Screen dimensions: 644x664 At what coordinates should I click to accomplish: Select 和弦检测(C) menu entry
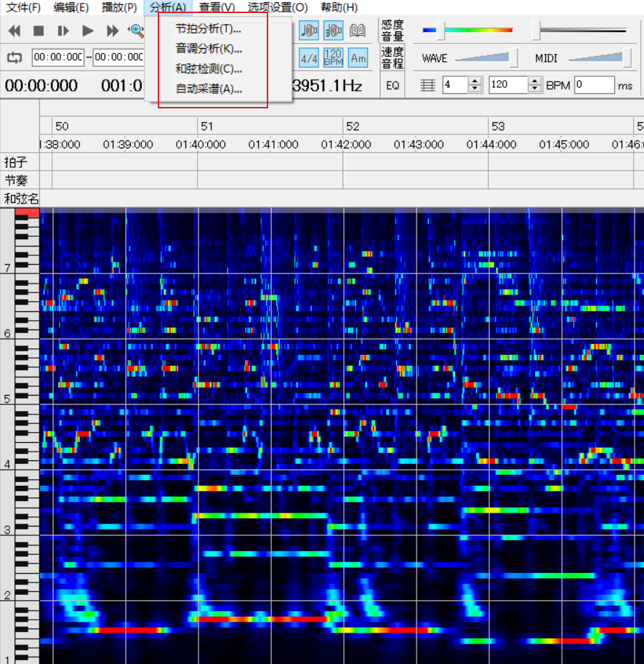pyautogui.click(x=209, y=69)
